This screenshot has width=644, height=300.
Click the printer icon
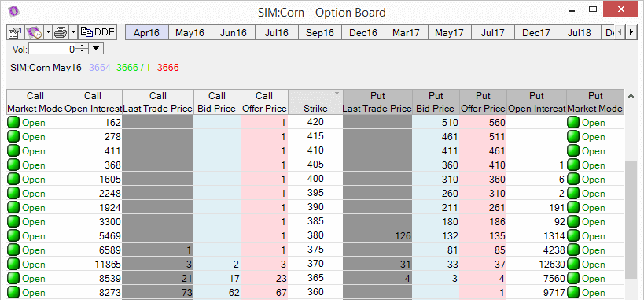click(x=61, y=32)
